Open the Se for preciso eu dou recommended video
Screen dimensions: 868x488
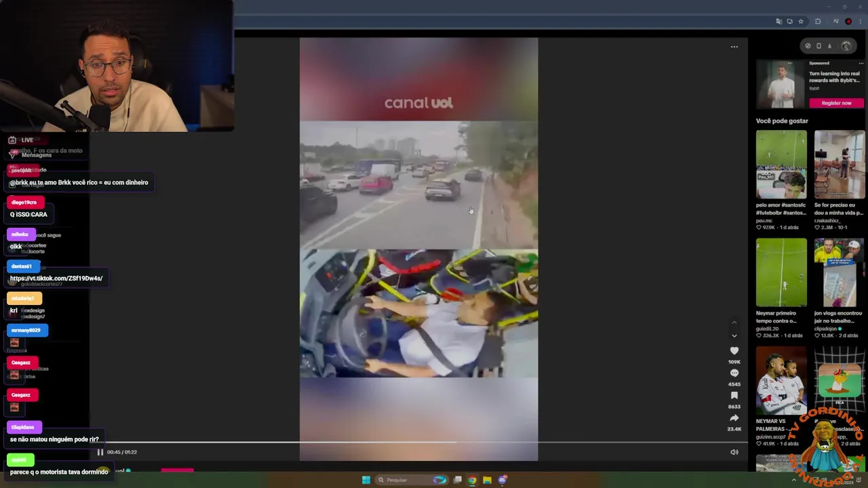pos(840,165)
